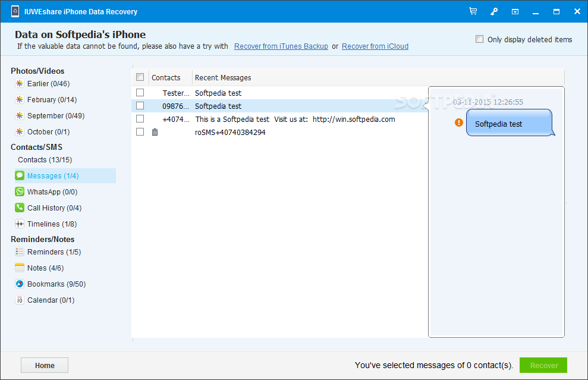Image resolution: width=588 pixels, height=380 pixels.
Task: Open October (0/1) photos category
Action: (48, 132)
